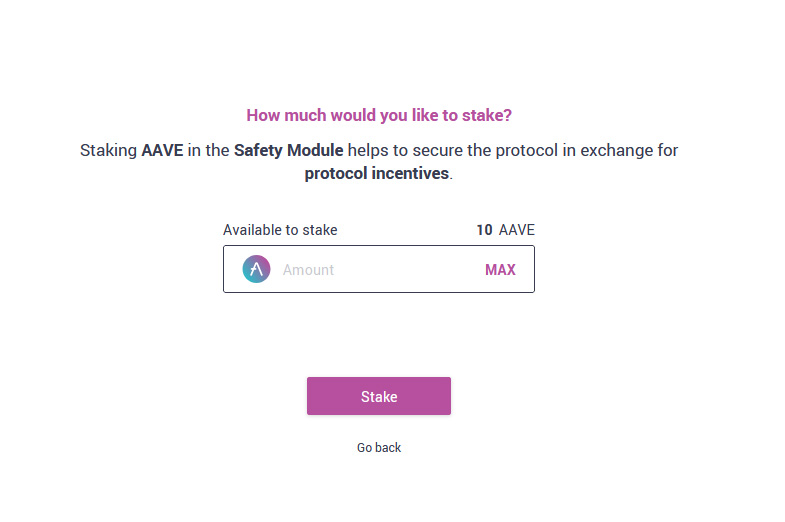Select MAX to stake full balance

click(500, 270)
